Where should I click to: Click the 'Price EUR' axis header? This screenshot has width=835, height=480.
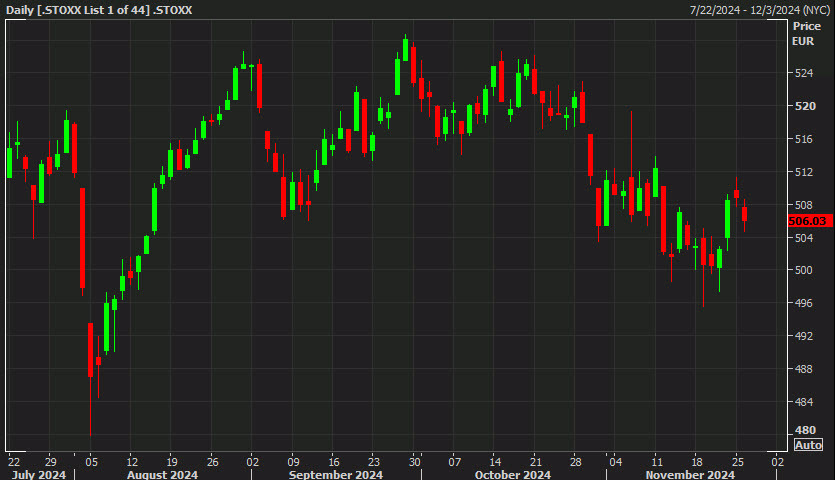point(807,34)
